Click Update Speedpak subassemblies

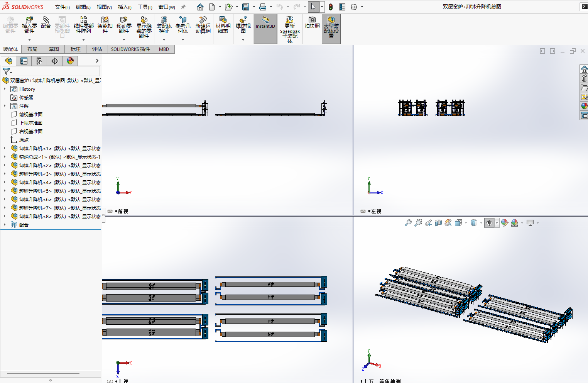[x=290, y=29]
